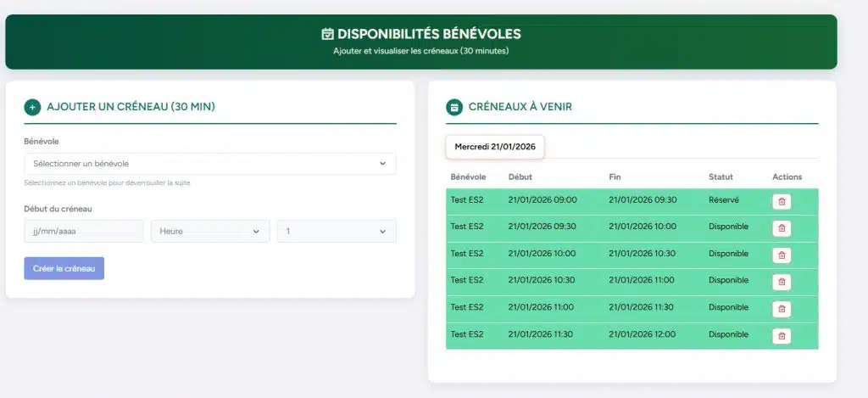The width and height of the screenshot is (868, 398).
Task: Delete the slot starting at 11:30
Action: 782,336
